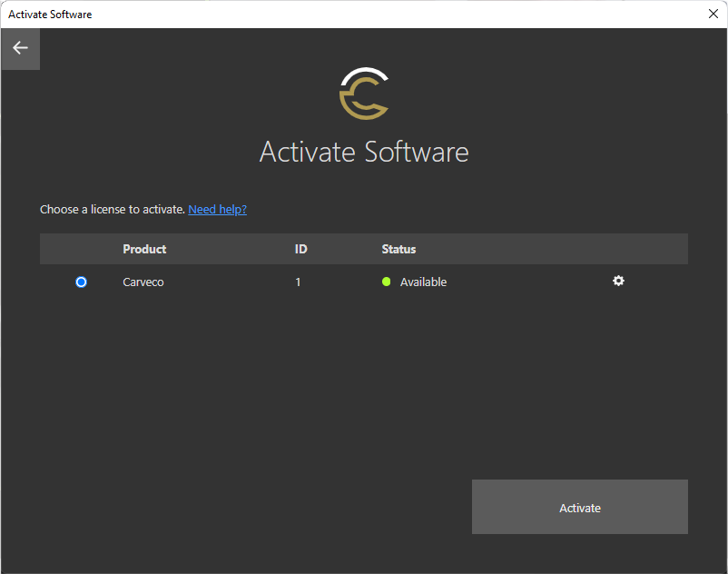The width and height of the screenshot is (728, 574).
Task: Go back using the arrow button
Action: [21, 48]
